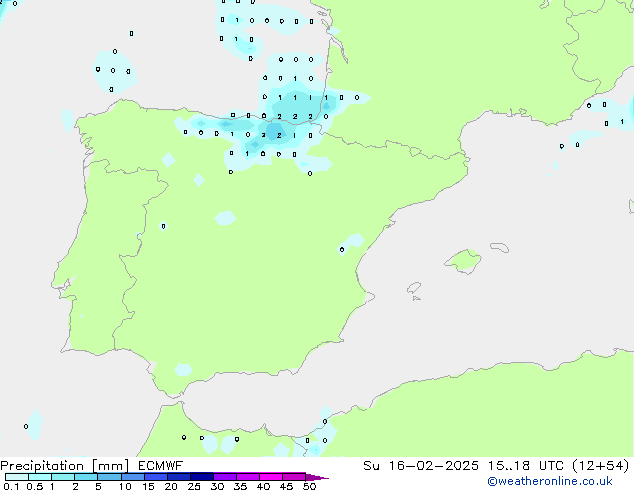Pick the 40–45 mm magenta legend swatch

271,477
